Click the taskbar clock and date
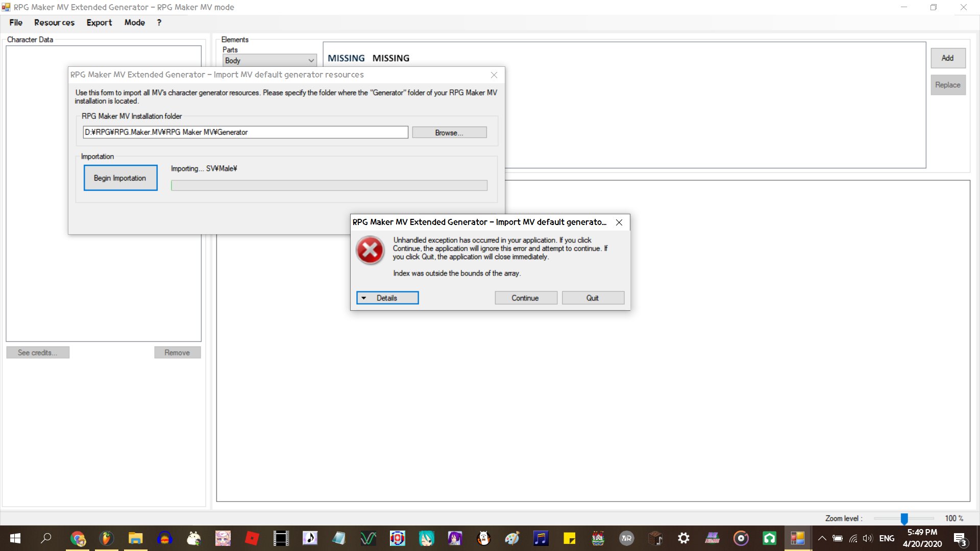This screenshot has width=980, height=551. pos(922,538)
